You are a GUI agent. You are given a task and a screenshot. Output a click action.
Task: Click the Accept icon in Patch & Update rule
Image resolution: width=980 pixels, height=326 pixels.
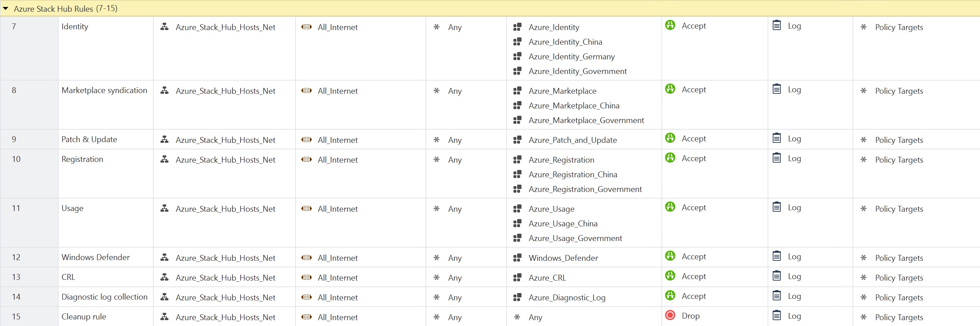pyautogui.click(x=670, y=138)
